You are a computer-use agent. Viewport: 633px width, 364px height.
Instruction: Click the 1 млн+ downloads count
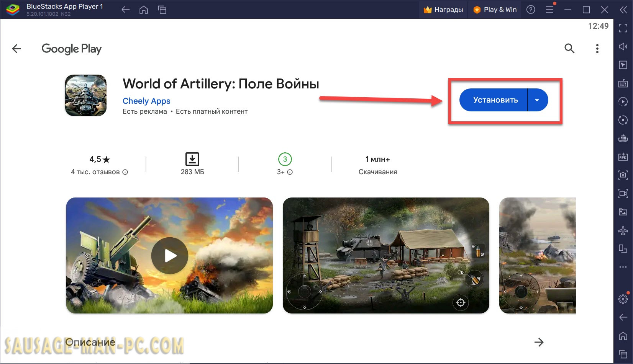[377, 159]
